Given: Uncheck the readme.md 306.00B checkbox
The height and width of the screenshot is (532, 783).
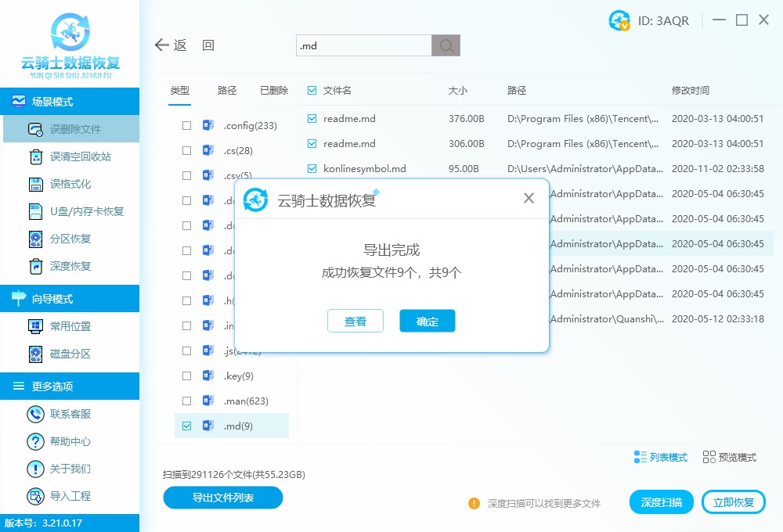Looking at the screenshot, I should click(312, 144).
